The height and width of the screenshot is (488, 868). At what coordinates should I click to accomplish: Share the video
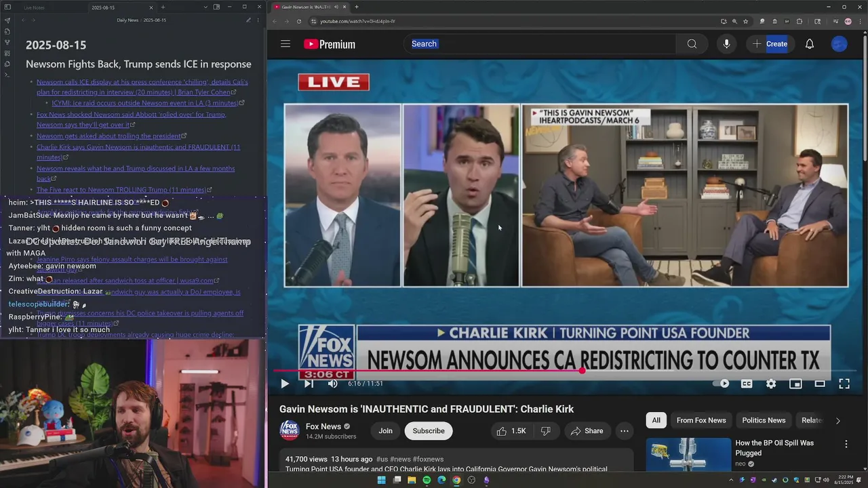point(587,431)
